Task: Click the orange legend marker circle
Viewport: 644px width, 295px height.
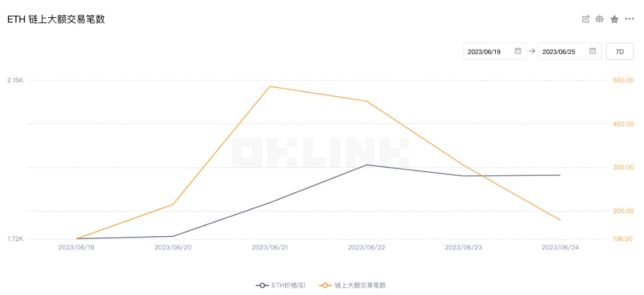Action: (325, 286)
